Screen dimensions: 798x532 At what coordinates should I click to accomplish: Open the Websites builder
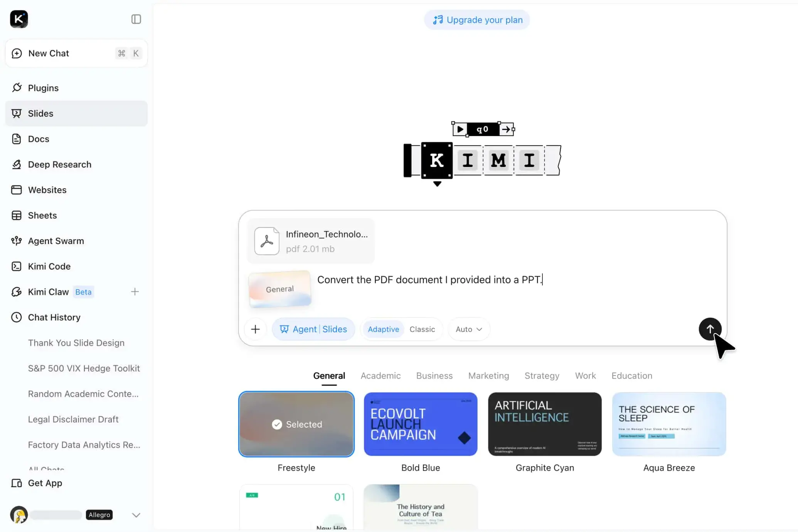[x=76, y=190]
